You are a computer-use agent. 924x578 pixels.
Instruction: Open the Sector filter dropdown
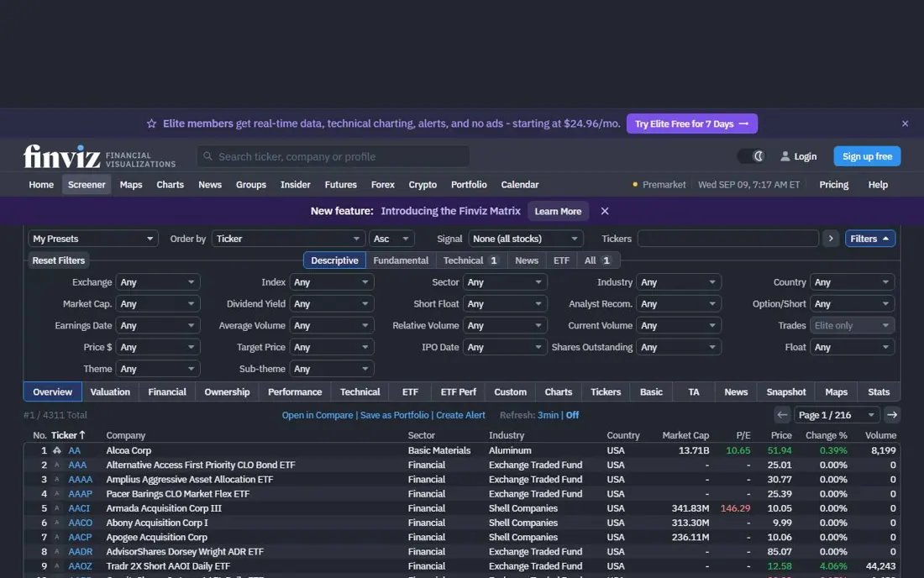point(505,282)
